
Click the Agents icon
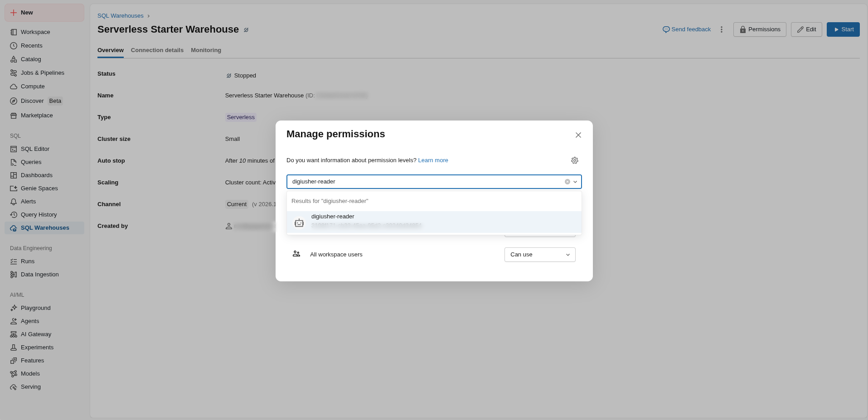[x=14, y=321]
